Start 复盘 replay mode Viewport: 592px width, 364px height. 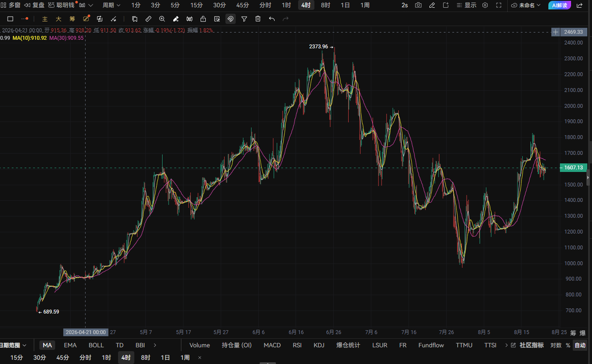(x=34, y=5)
